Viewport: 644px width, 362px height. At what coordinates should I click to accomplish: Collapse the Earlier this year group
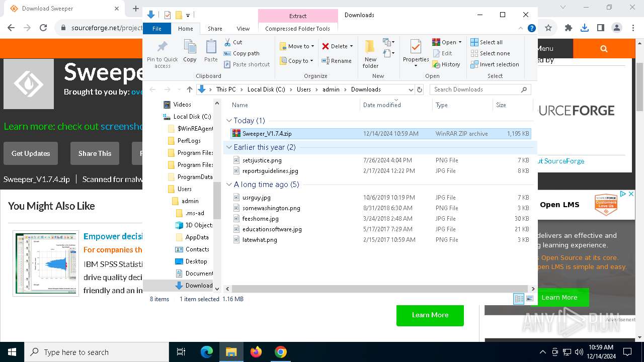point(229,147)
